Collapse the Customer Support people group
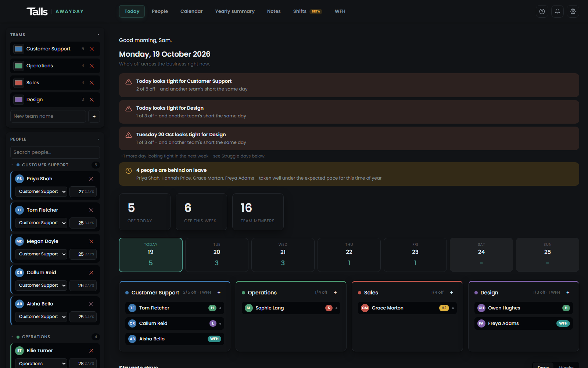588x368 pixels. (12, 165)
